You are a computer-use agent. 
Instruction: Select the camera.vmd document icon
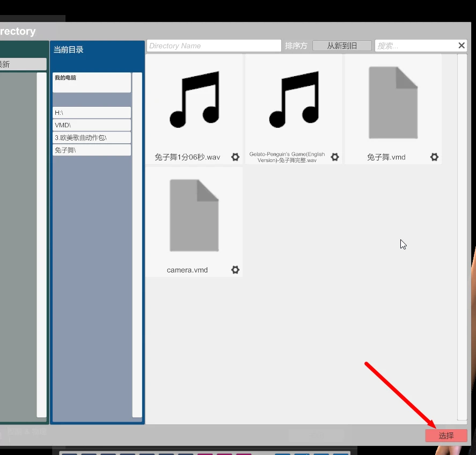pos(194,215)
